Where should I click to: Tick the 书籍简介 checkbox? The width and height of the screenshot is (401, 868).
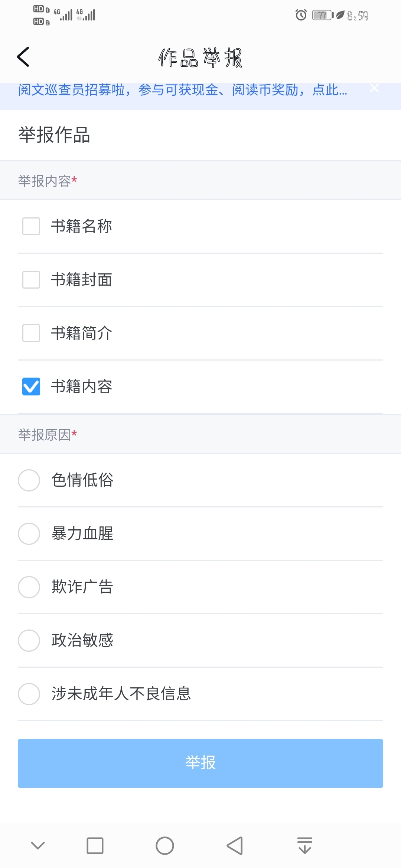pyautogui.click(x=31, y=333)
